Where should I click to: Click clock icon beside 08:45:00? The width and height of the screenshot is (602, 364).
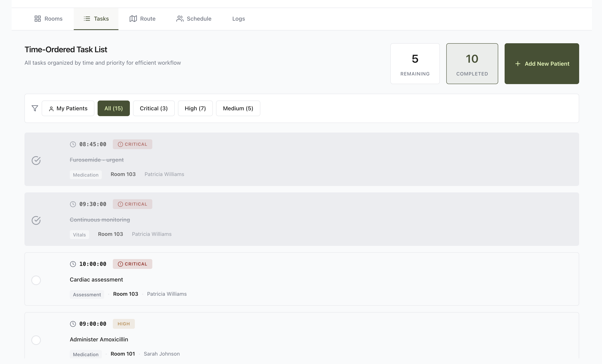pos(73,144)
